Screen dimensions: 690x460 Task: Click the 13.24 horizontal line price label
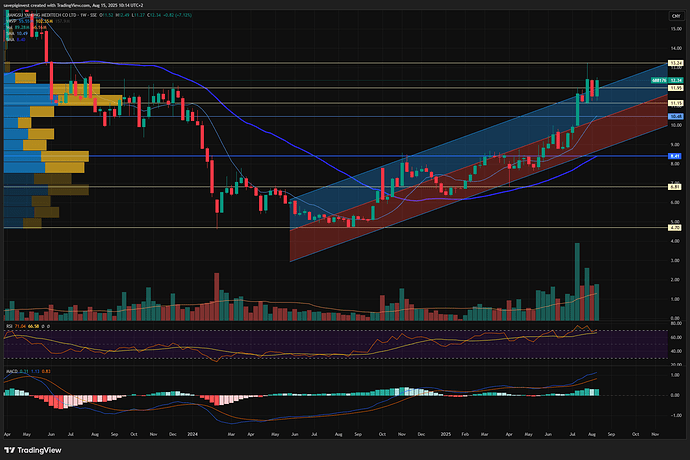[x=675, y=63]
